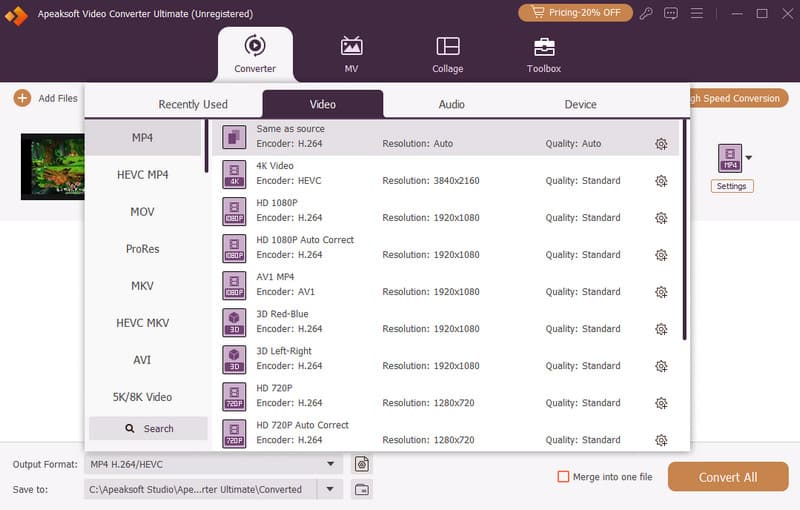800x510 pixels.
Task: Open the MV maker section
Action: tap(351, 55)
